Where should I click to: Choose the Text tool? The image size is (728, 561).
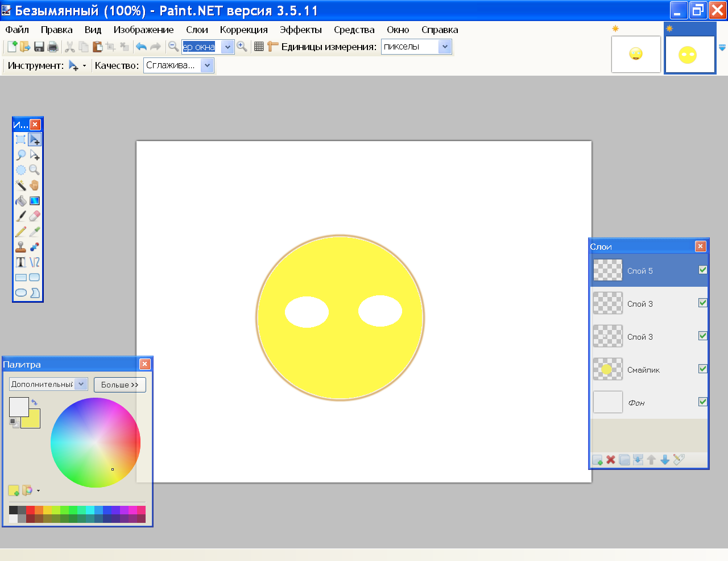pyautogui.click(x=20, y=262)
